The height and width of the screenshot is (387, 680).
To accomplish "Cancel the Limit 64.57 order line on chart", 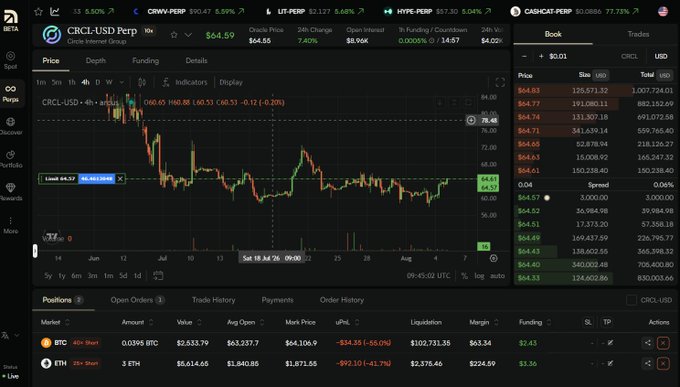I will 120,179.
